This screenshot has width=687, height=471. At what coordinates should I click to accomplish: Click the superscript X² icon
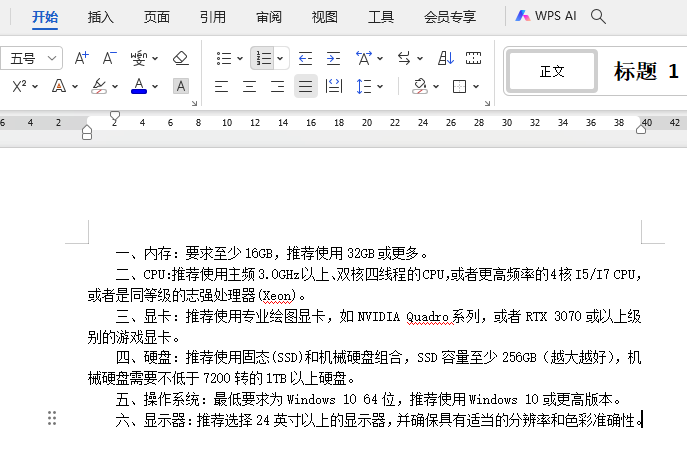pos(19,86)
